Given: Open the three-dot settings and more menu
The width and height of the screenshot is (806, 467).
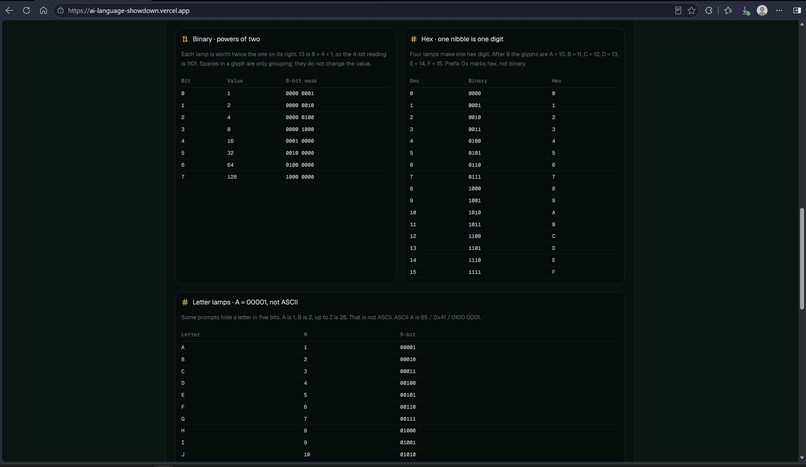Looking at the screenshot, I should tap(779, 10).
